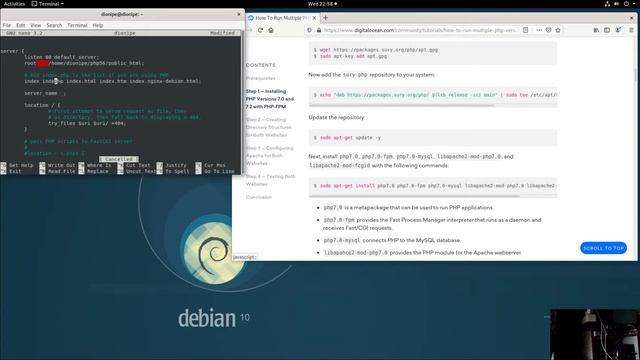Click the sudo apt-get update -y code block
Image resolution: width=640 pixels, height=360 pixels.
pos(433,138)
